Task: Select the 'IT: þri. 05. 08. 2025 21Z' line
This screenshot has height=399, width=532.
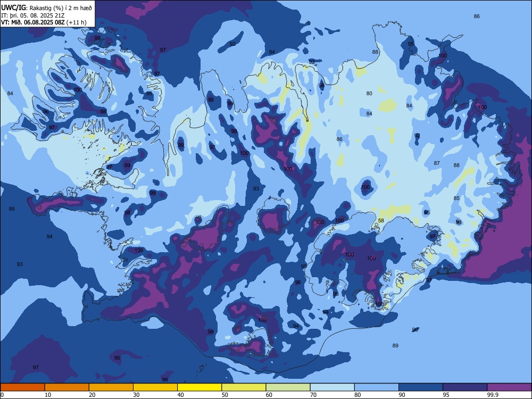Action: [32, 15]
